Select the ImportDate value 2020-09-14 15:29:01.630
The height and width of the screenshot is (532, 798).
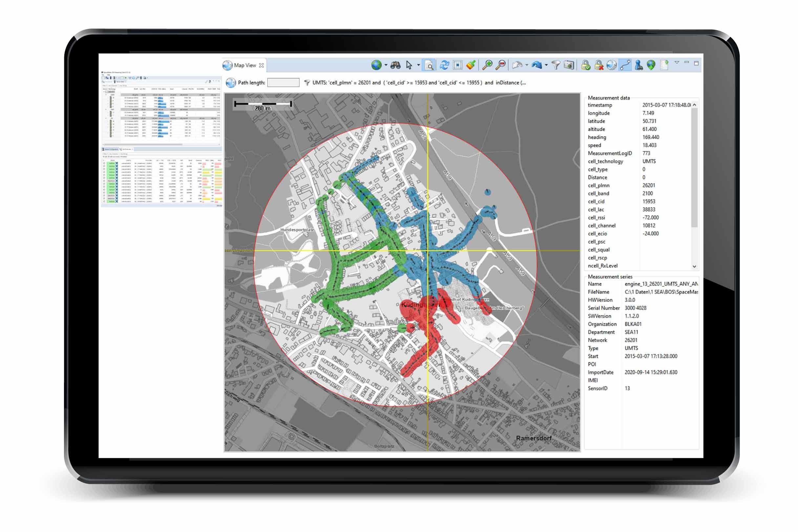click(x=651, y=372)
